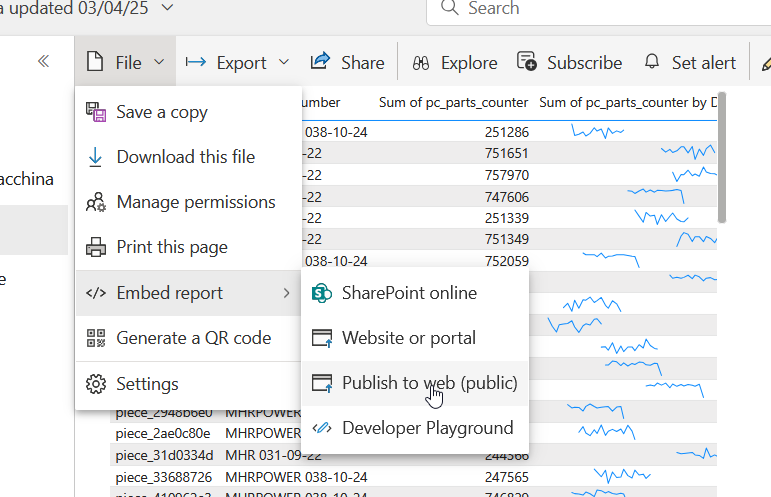This screenshot has width=771, height=497.
Task: Choose Download this file
Action: point(188,157)
